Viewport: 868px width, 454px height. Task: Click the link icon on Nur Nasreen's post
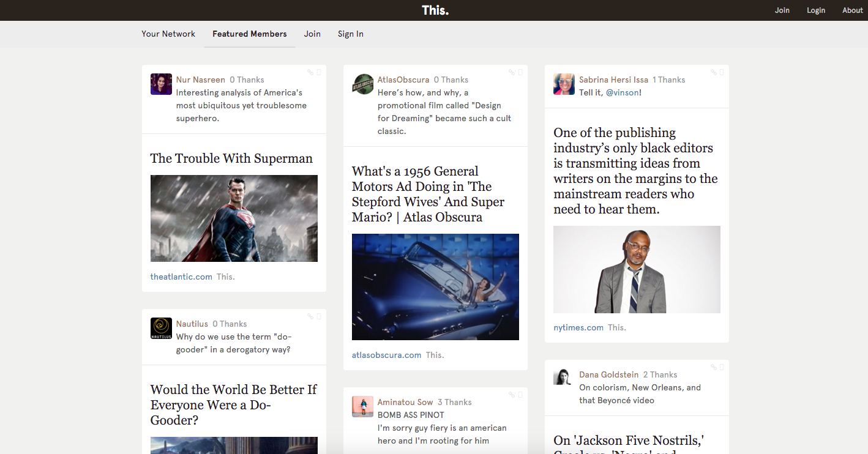[310, 72]
